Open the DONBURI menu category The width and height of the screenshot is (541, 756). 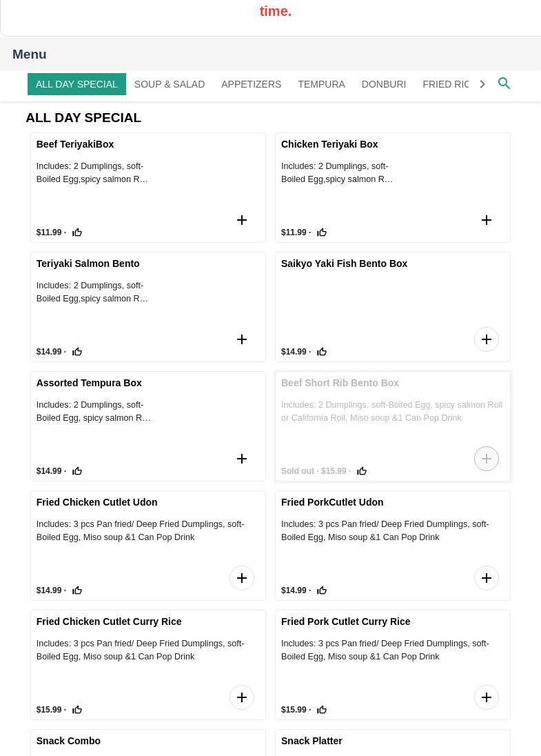tap(384, 84)
